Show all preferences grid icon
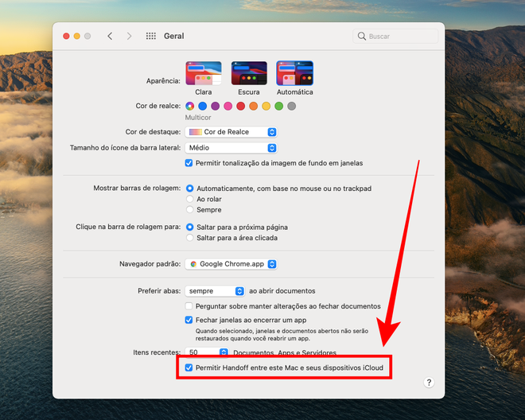 tap(150, 36)
